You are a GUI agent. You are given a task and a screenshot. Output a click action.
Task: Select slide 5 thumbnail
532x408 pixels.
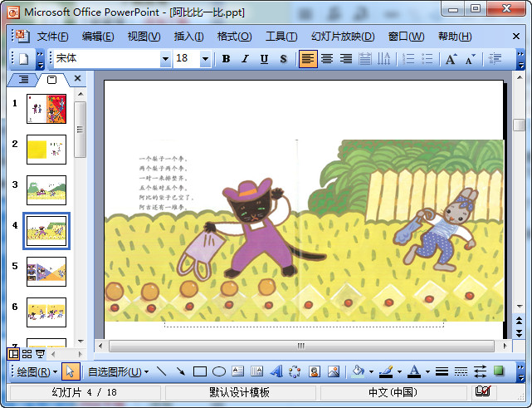pos(46,272)
